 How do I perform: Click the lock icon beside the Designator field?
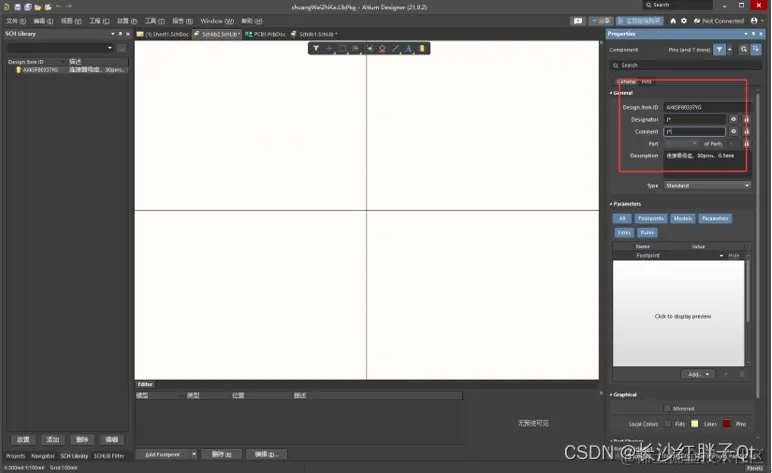746,119
